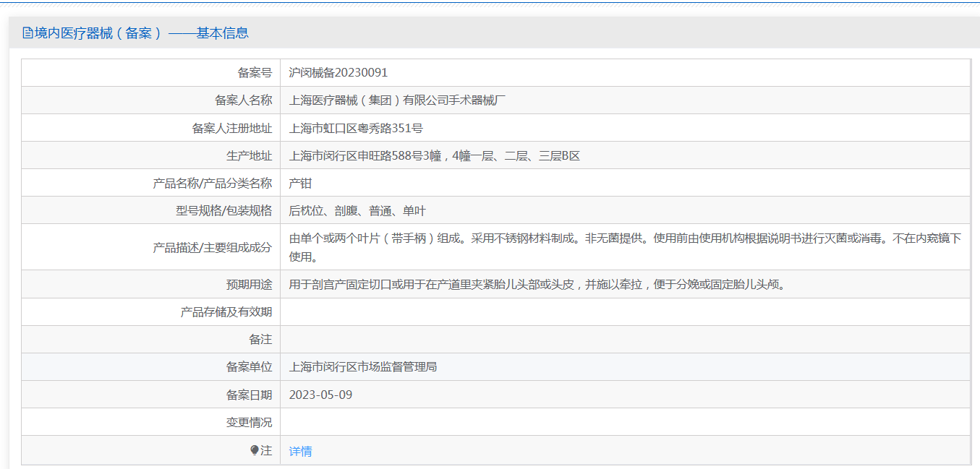Select description text starting 由单个或两个叶片
The image size is (980, 469).
pyautogui.click(x=625, y=247)
